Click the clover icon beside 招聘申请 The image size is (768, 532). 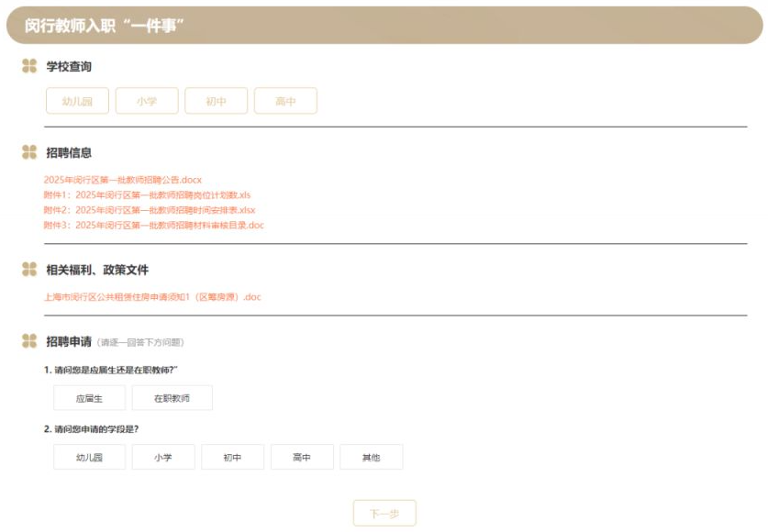tap(29, 341)
